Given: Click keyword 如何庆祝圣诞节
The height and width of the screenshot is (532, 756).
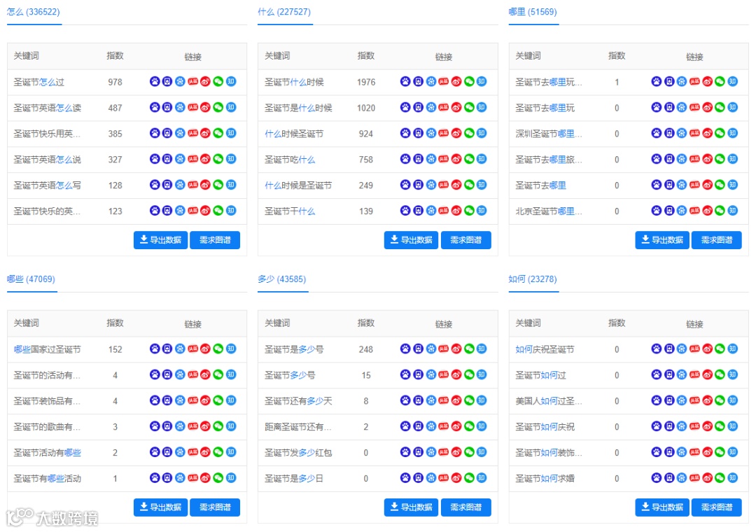Looking at the screenshot, I should (x=545, y=349).
